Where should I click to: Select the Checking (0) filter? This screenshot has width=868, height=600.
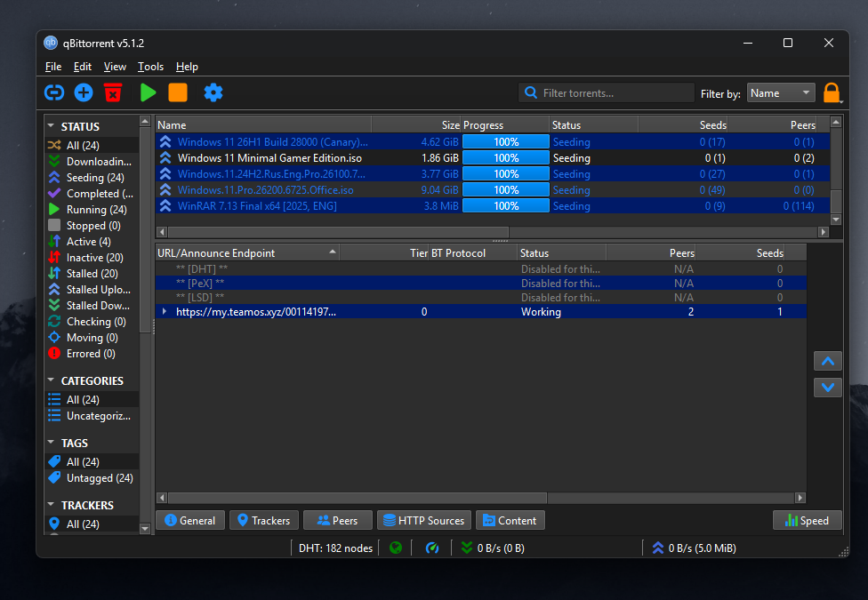[x=92, y=322]
